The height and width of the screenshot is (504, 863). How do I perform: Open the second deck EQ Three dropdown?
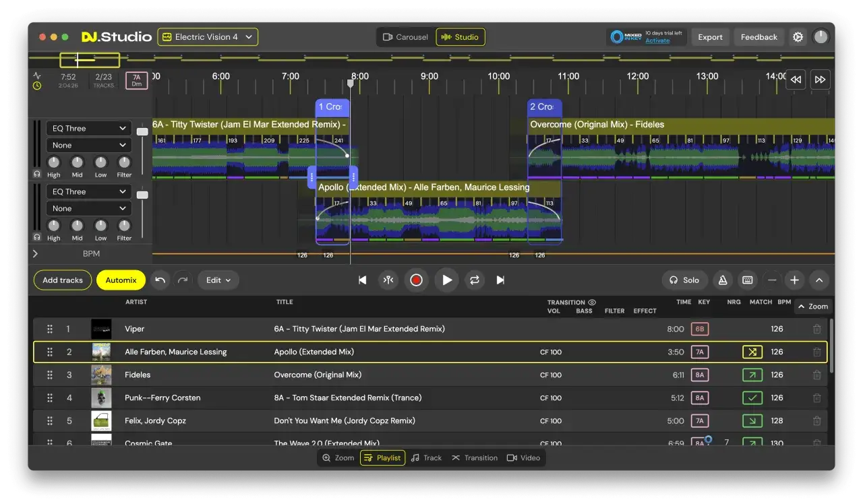(x=88, y=191)
